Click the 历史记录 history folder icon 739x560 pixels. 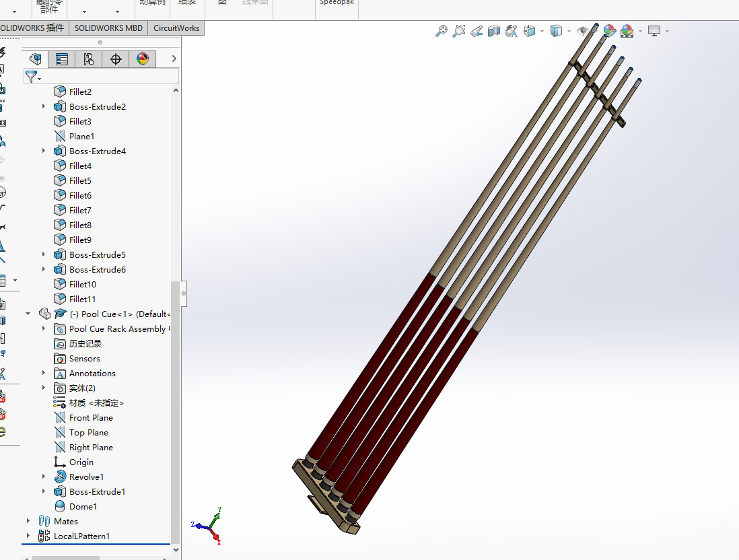60,344
